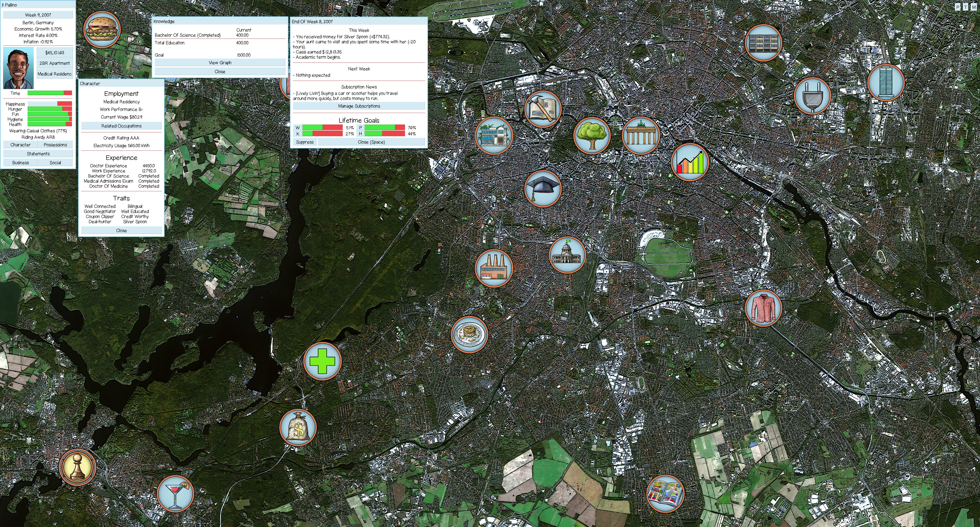Open the Possessions tab
This screenshot has height=527, width=980.
pos(55,145)
